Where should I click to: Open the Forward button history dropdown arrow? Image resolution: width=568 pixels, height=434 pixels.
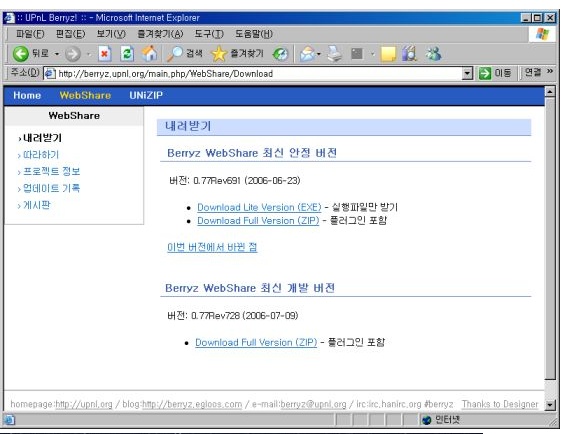tap(89, 54)
